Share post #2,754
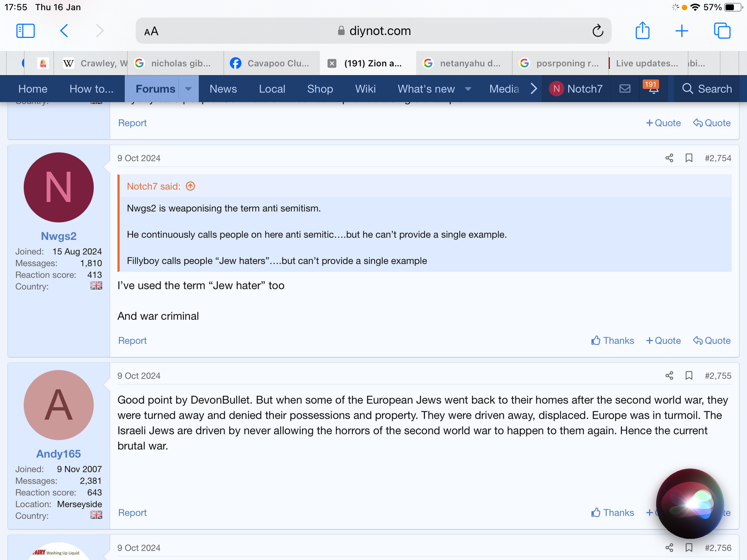 tap(669, 158)
